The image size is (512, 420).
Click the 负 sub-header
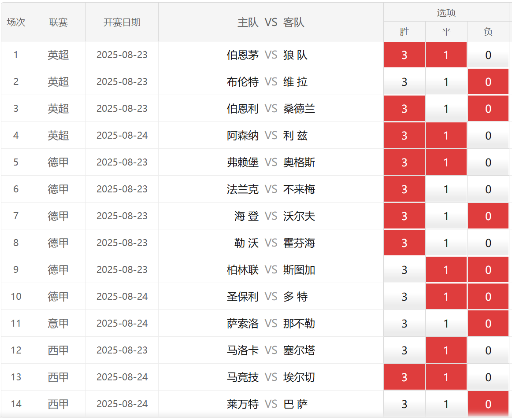coord(488,32)
